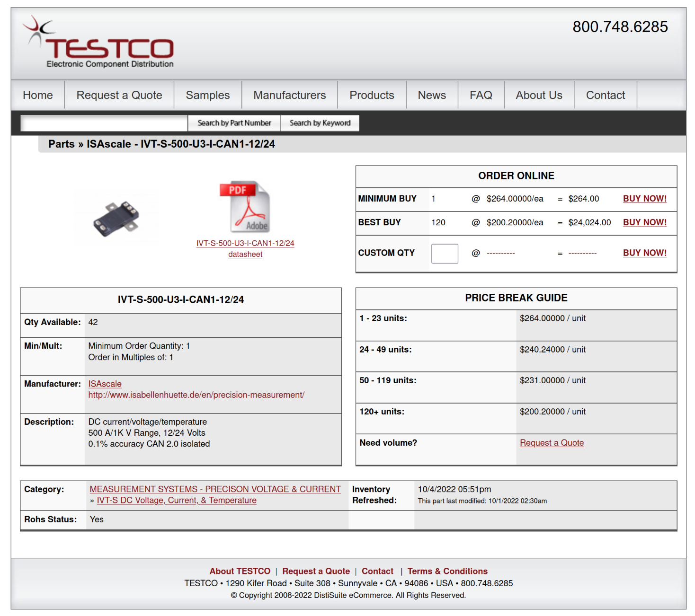The image size is (695, 616).
Task: Open the FAQ page
Action: [481, 95]
